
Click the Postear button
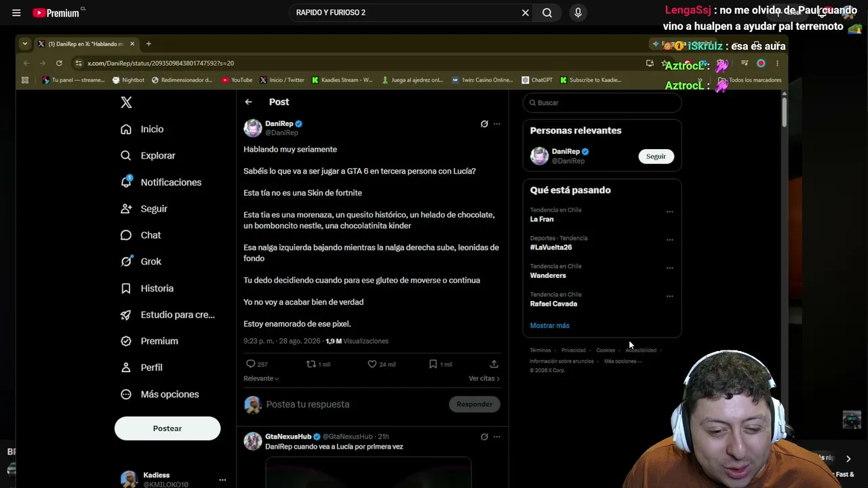tap(167, 428)
